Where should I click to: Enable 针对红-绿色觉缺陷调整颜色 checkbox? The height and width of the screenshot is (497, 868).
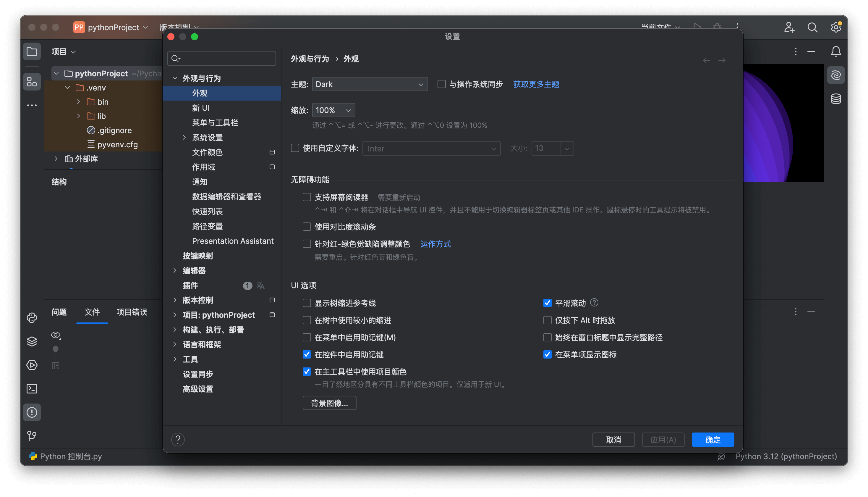pyautogui.click(x=307, y=244)
